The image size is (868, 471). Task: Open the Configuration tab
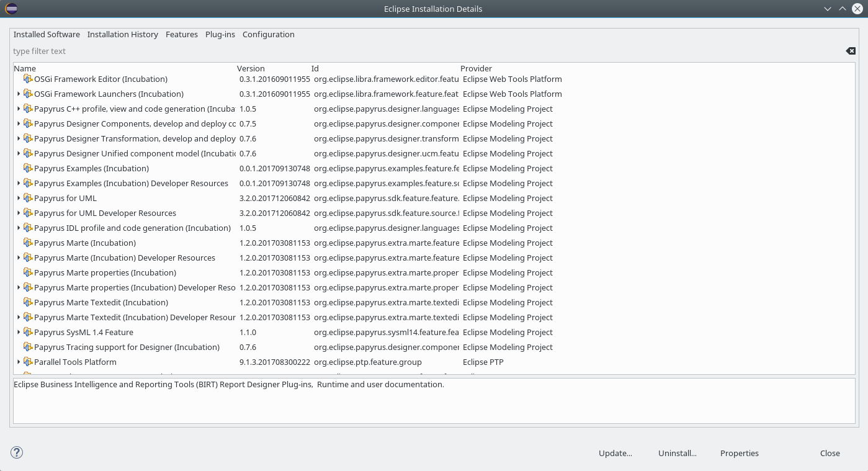[x=269, y=34]
